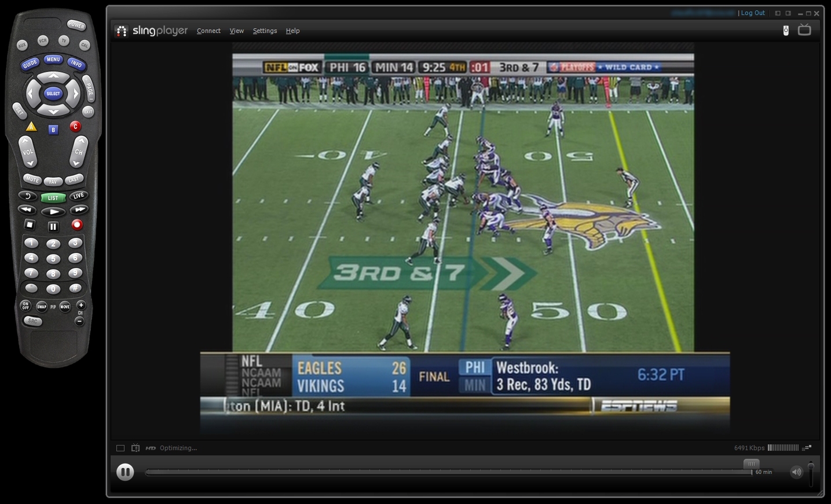The height and width of the screenshot is (504, 831).
Task: Show program INFO via remote
Action: coord(76,64)
